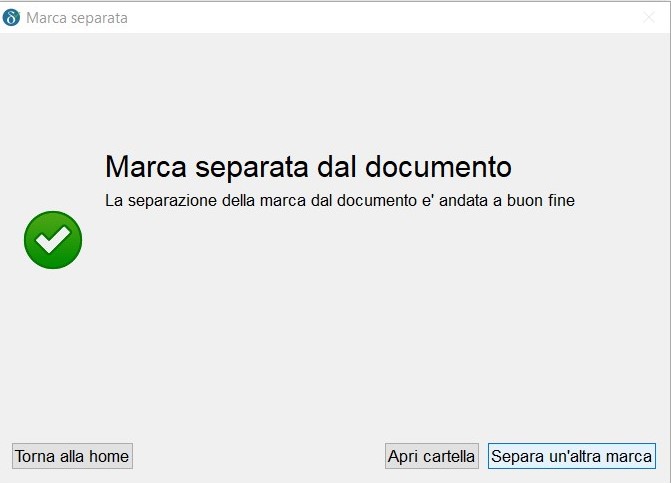Click the blue delta icon beside window title
The image size is (671, 483).
click(12, 17)
